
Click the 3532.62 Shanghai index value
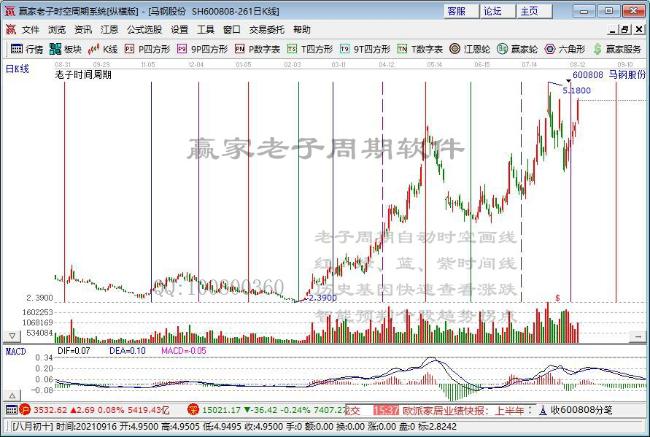point(50,410)
